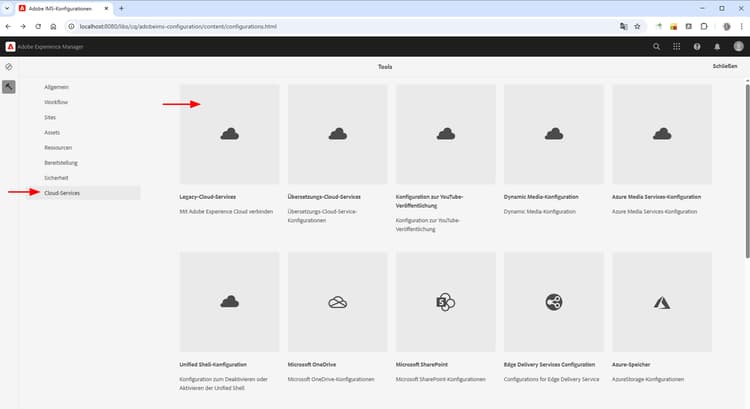Click the browser home icon
This screenshot has width=750, height=409.
[x=53, y=26]
